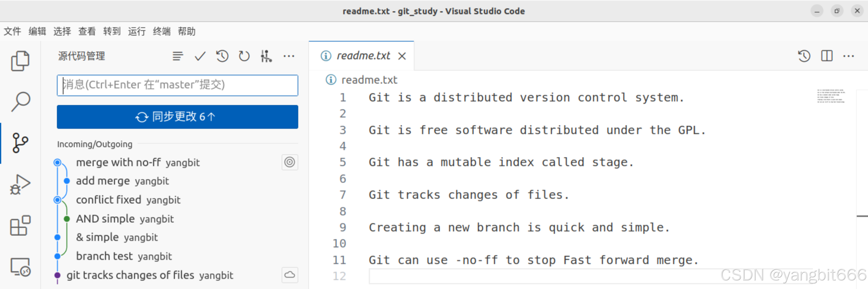Click the view as tree/list icon in source control
This screenshot has height=289, width=868.
[x=178, y=56]
